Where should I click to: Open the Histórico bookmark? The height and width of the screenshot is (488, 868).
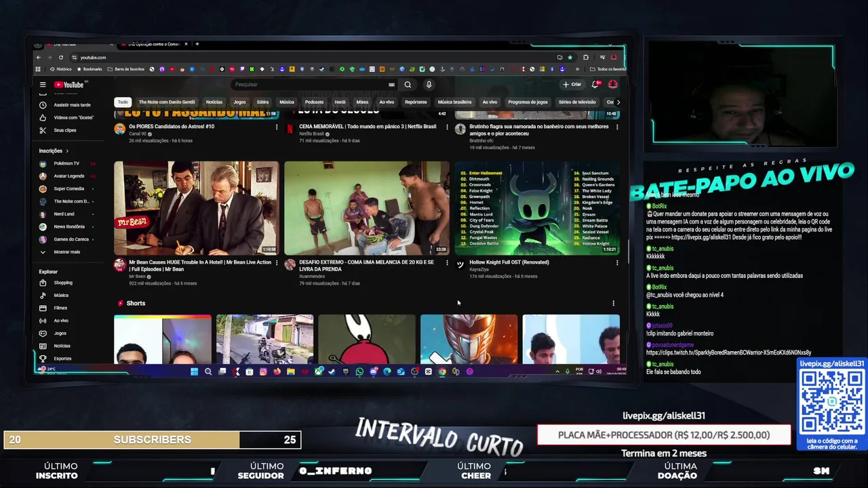tap(60, 69)
